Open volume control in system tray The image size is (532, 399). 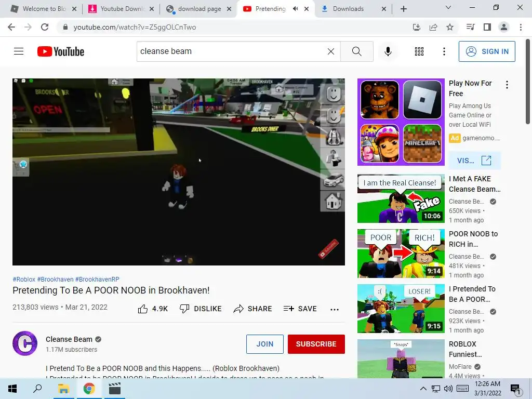pyautogui.click(x=448, y=389)
